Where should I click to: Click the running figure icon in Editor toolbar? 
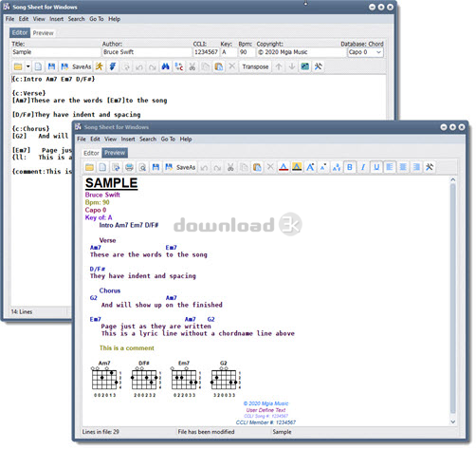[100, 66]
